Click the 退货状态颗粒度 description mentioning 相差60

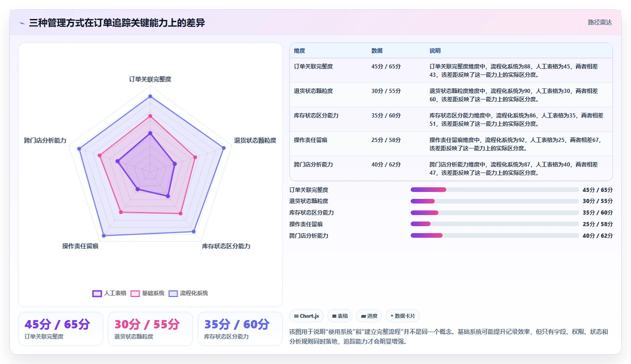click(x=513, y=95)
